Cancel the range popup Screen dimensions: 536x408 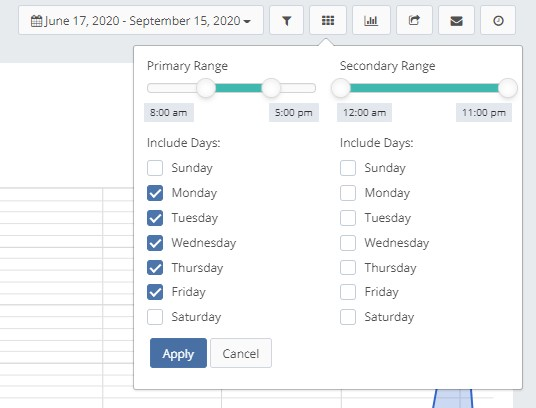[241, 353]
